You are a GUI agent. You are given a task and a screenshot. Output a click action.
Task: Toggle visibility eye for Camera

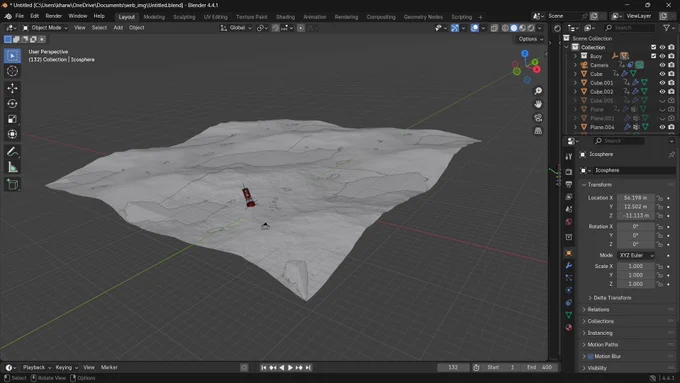pyautogui.click(x=662, y=65)
